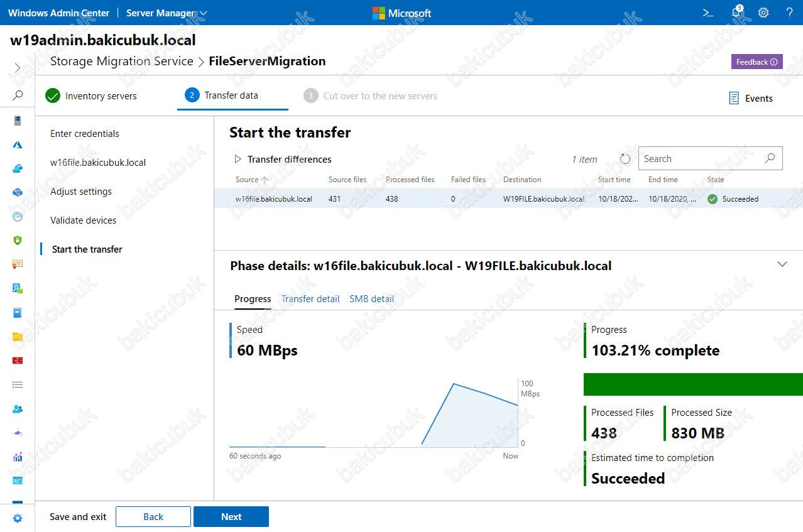Open Local users and groups icon
This screenshot has height=532, width=803.
[18, 409]
